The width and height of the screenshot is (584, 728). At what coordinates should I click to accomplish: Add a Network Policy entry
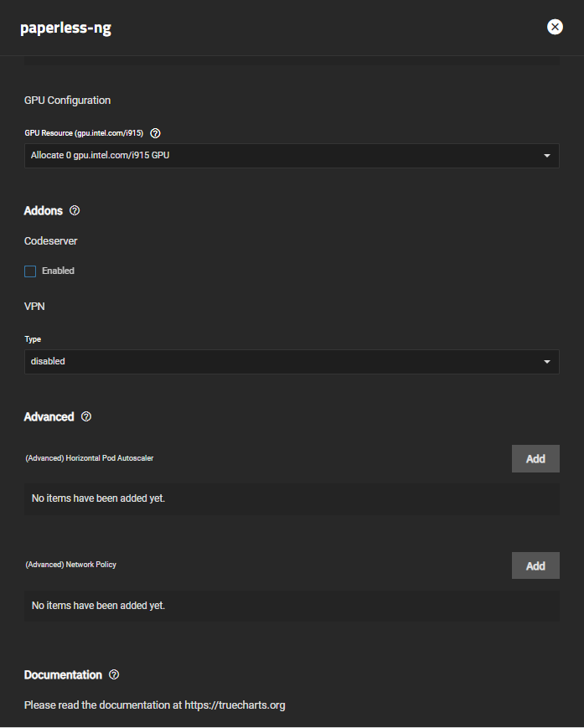(x=535, y=565)
